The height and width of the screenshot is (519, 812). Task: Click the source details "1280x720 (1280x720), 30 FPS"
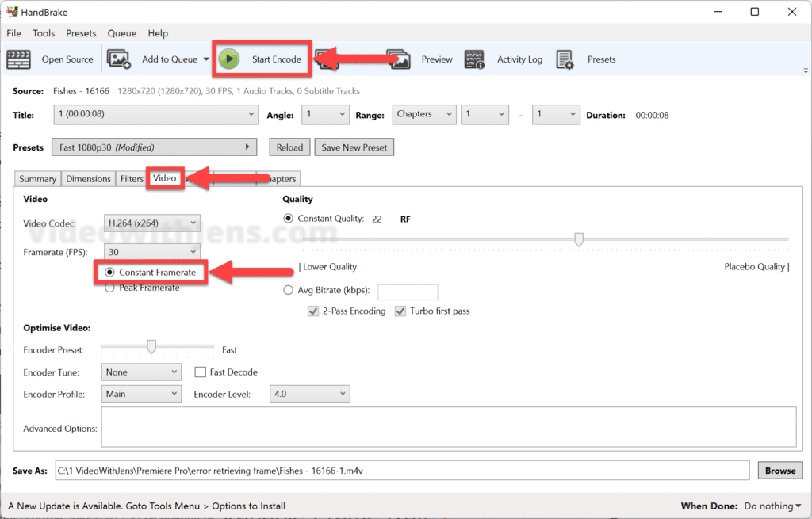tap(174, 91)
